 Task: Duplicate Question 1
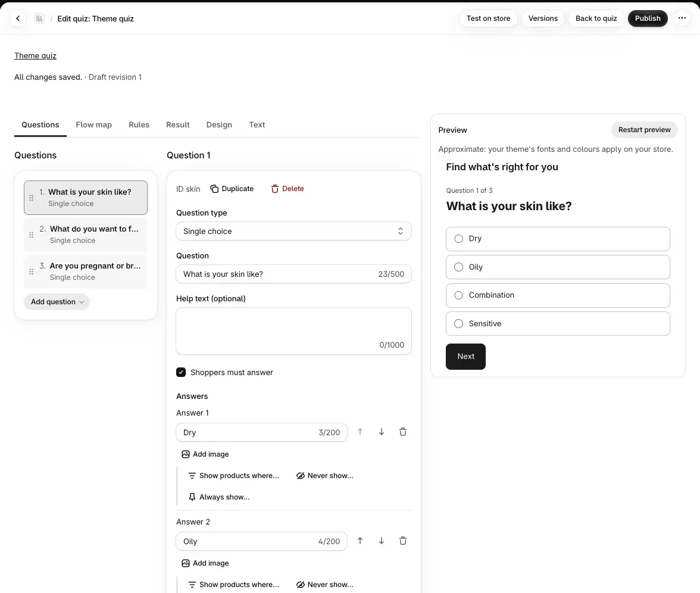coord(232,188)
